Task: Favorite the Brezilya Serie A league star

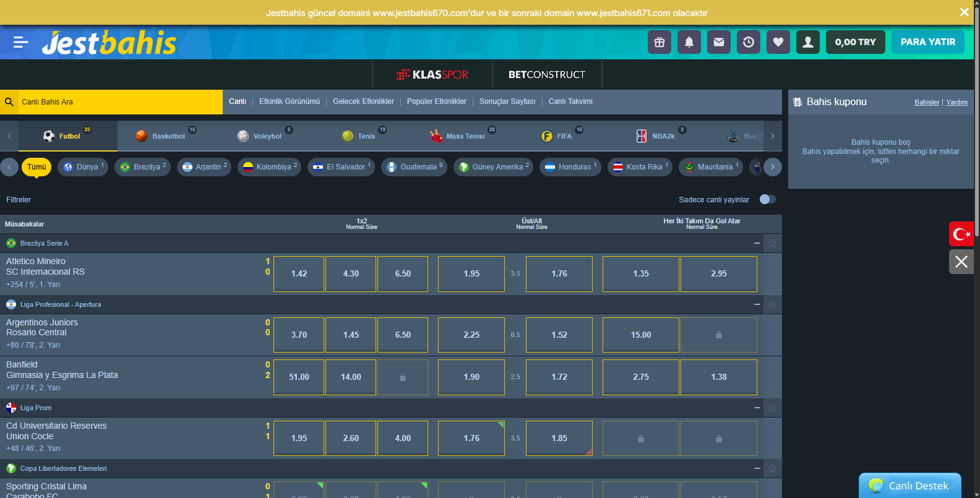Action: coord(773,243)
